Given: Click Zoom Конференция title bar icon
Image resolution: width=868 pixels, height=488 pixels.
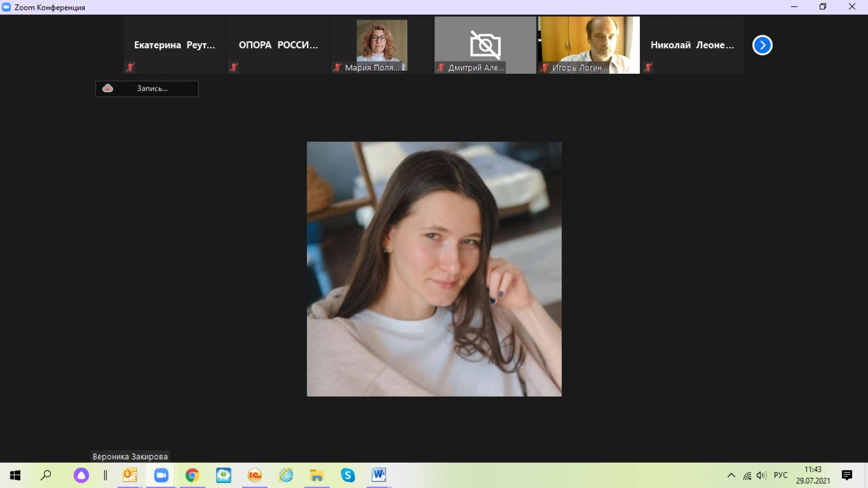Looking at the screenshot, I should (x=6, y=7).
